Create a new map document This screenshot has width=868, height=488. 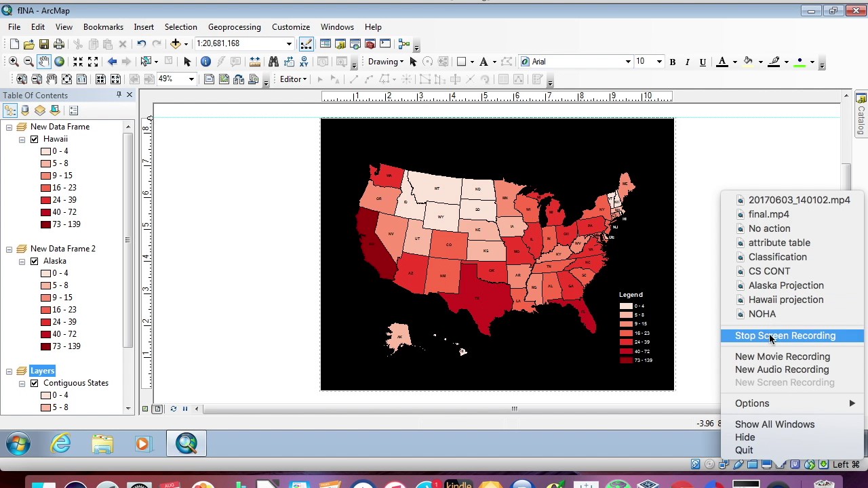14,44
